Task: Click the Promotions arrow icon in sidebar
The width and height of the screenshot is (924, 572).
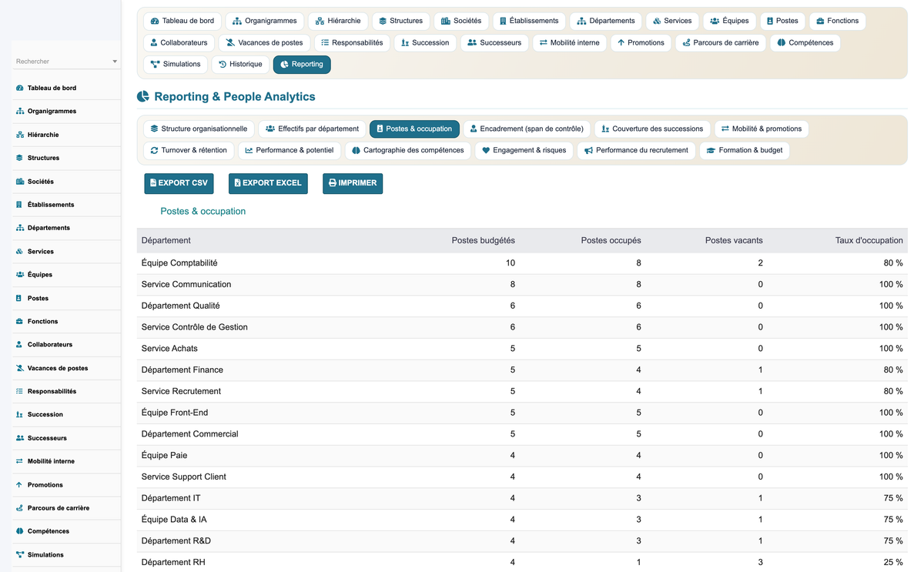Action: pyautogui.click(x=19, y=485)
